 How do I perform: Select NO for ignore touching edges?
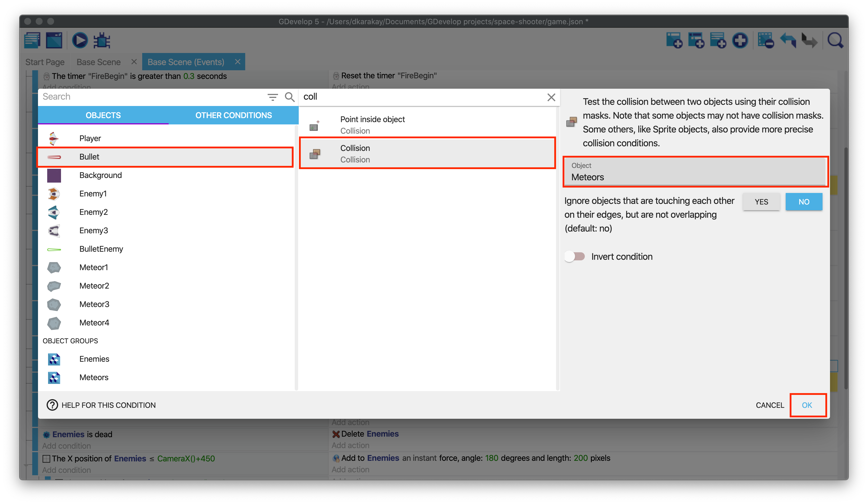(803, 202)
